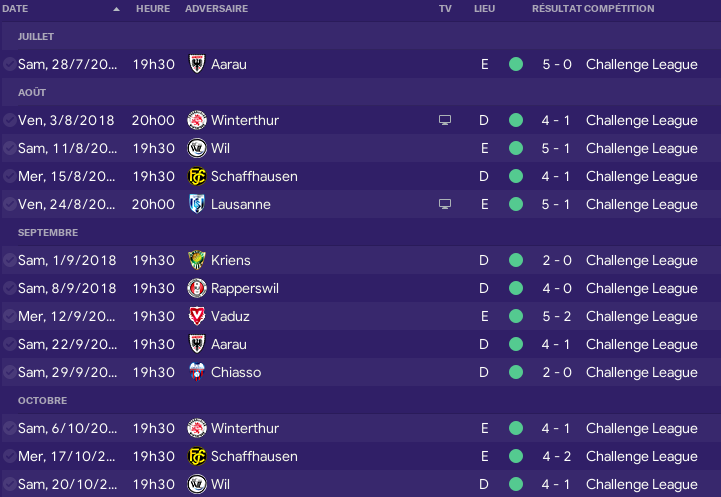721x497 pixels.
Task: Open Rapperswil club crest icon
Action: (x=197, y=288)
